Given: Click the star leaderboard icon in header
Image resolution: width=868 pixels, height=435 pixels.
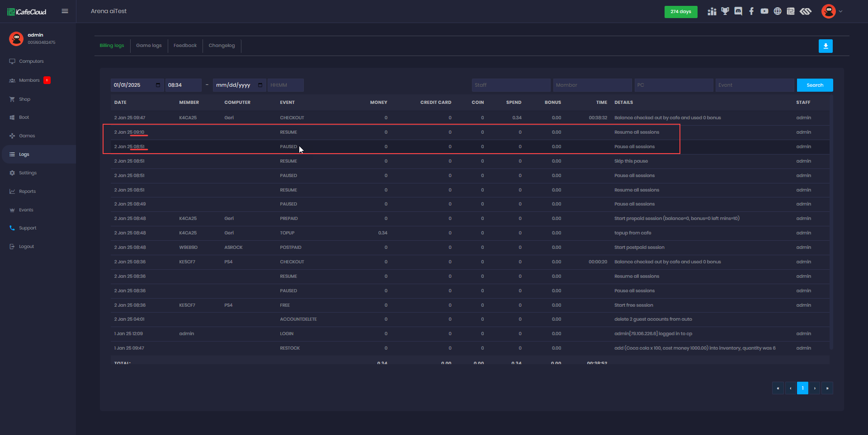Looking at the screenshot, I should [x=712, y=11].
